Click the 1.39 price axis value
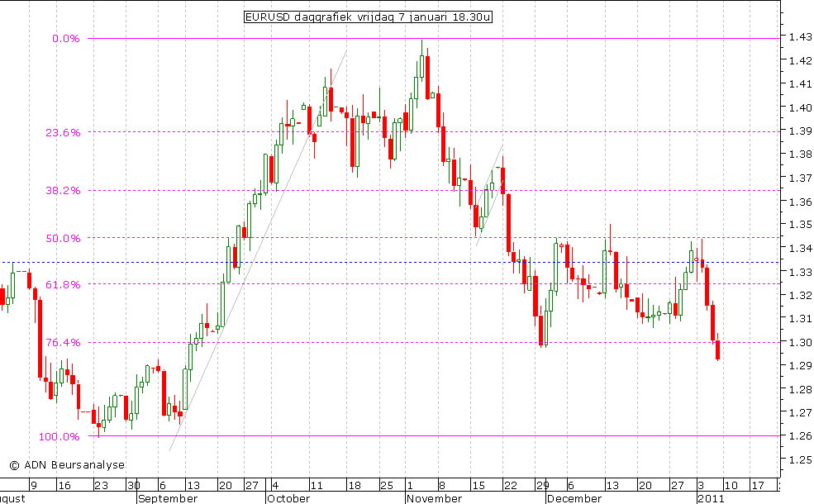 click(x=800, y=131)
